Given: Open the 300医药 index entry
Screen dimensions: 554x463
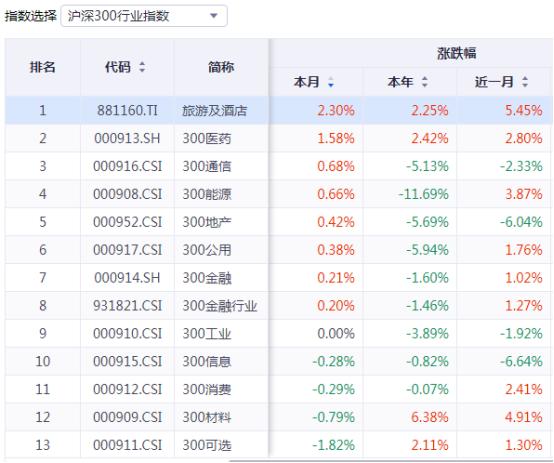Looking at the screenshot, I should click(x=207, y=138).
